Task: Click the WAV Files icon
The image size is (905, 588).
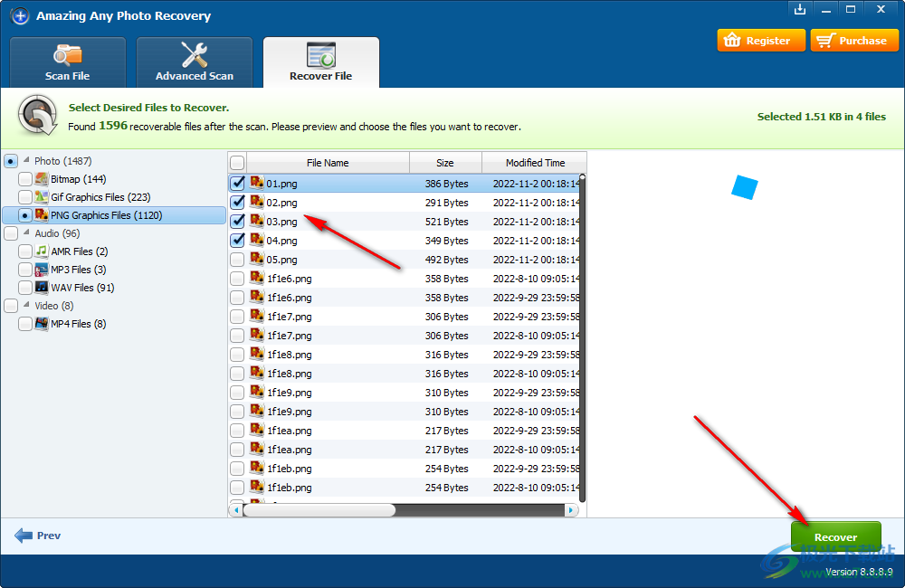Action: (x=42, y=288)
